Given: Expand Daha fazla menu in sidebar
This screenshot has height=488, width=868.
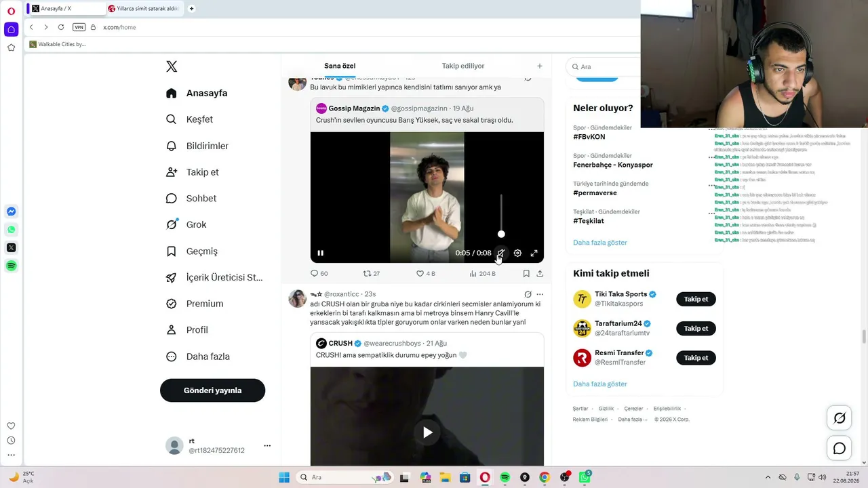Looking at the screenshot, I should coord(198,357).
